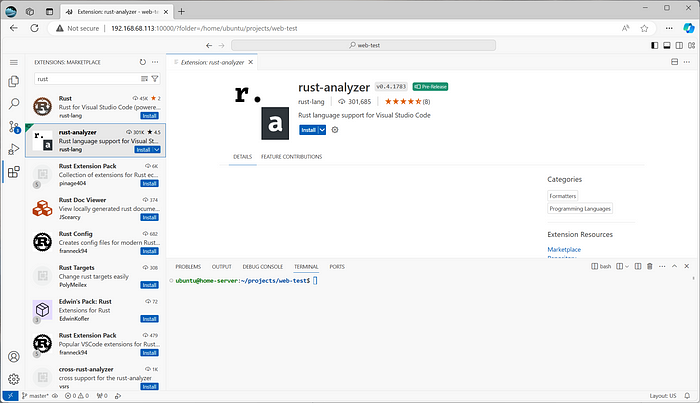
Task: Open the Explorer view in activity bar
Action: (14, 81)
